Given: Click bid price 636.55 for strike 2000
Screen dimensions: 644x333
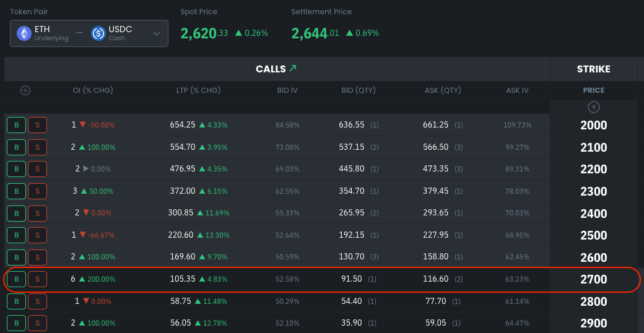Looking at the screenshot, I should point(352,125).
